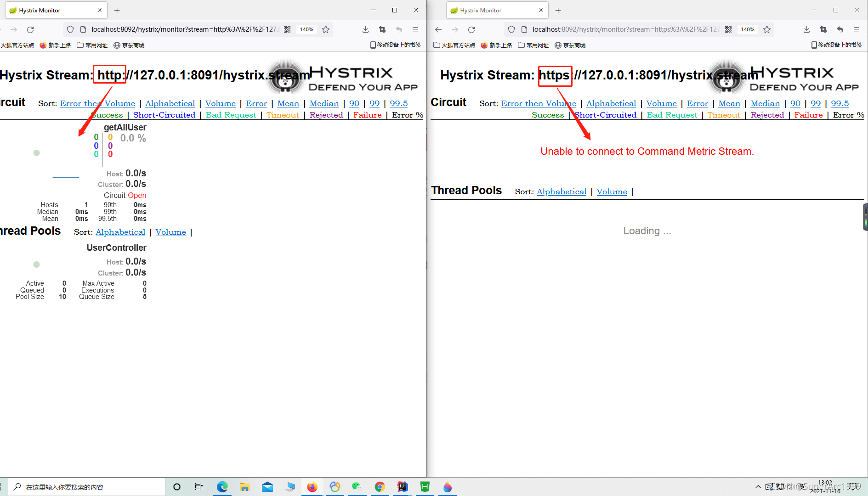This screenshot has height=496, width=868.
Task: Open WeChat from the taskbar
Action: point(357,487)
